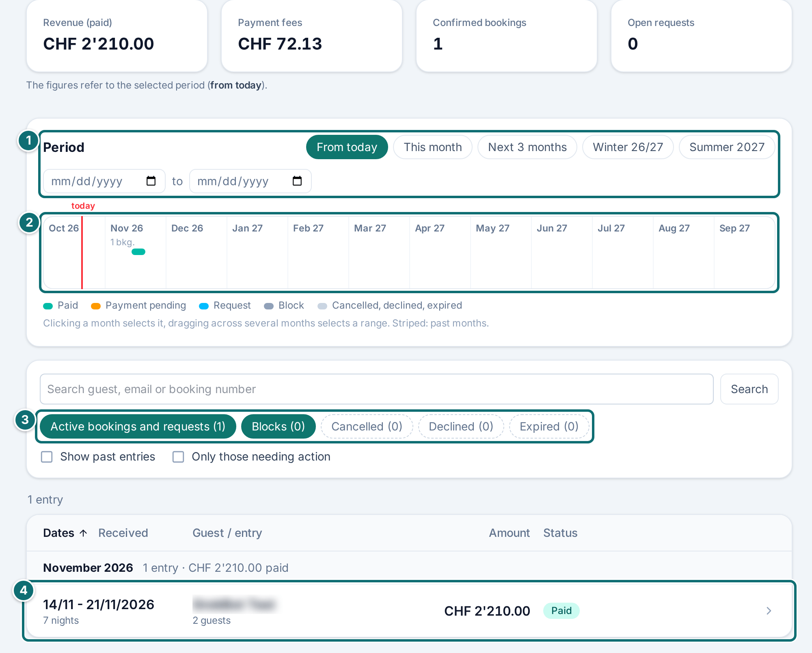Toggle the Cancelled (0) filter chip

(x=367, y=426)
